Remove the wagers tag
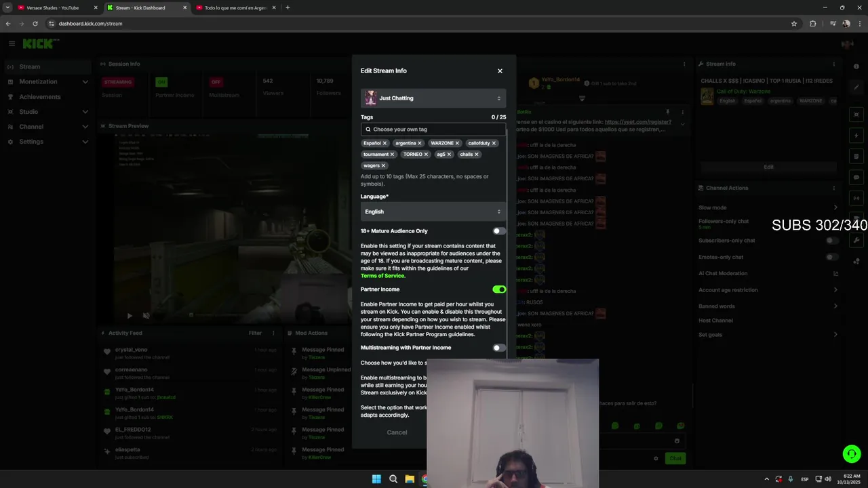This screenshot has height=488, width=868. 383,165
